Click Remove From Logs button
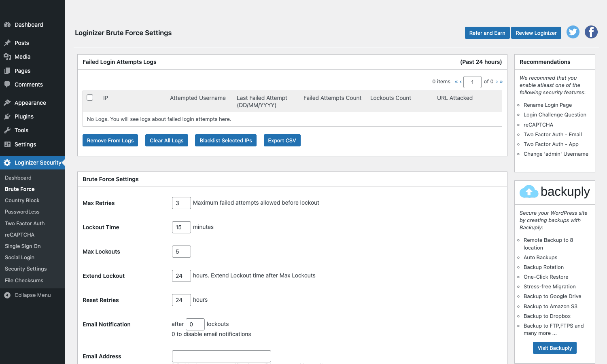607x364 pixels. pos(110,140)
